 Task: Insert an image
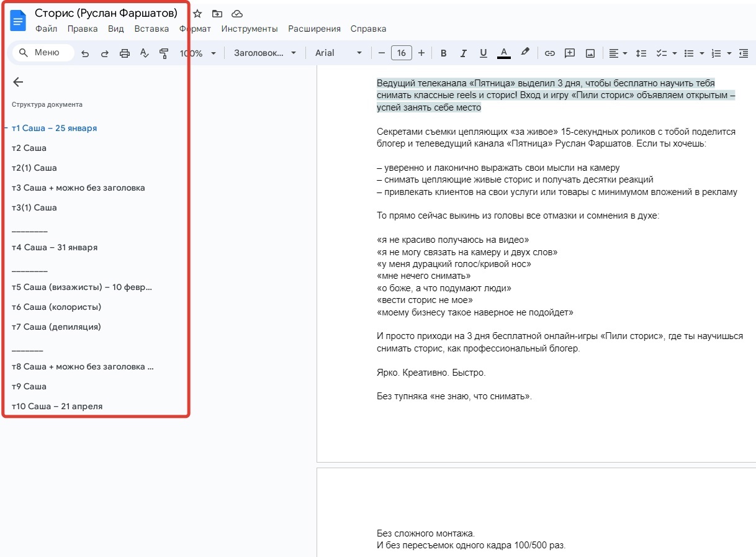590,53
